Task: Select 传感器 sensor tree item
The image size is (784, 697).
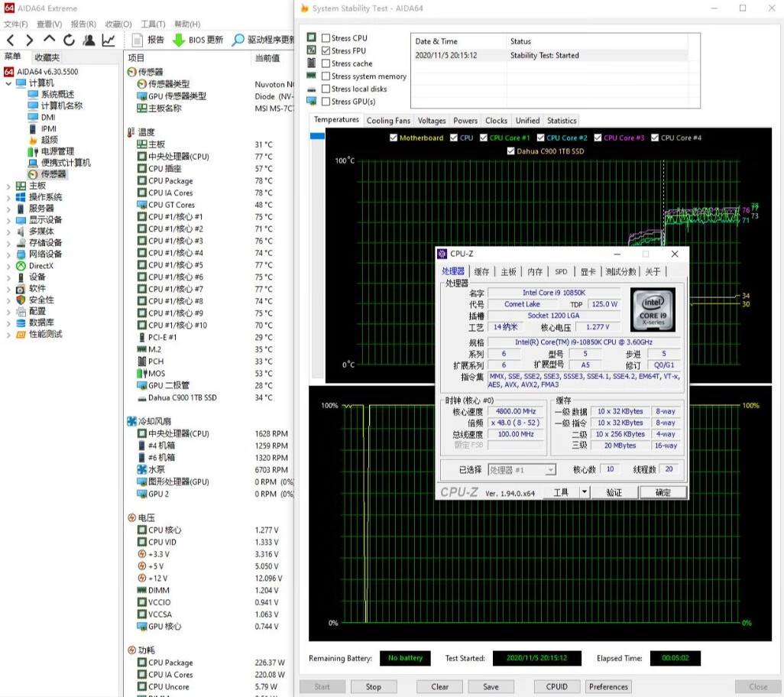Action: (53, 174)
